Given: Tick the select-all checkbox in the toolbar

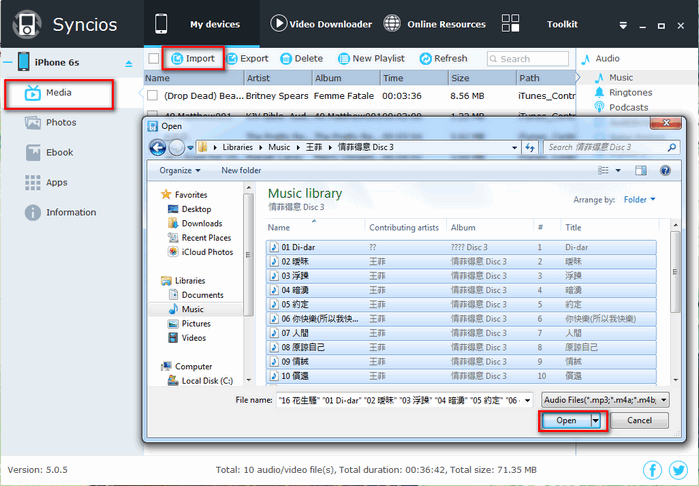Looking at the screenshot, I should coord(154,58).
